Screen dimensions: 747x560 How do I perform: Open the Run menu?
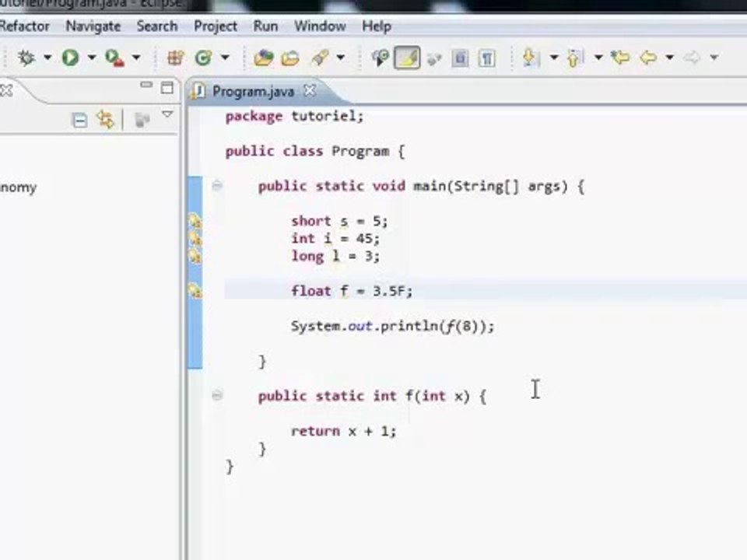pos(265,26)
